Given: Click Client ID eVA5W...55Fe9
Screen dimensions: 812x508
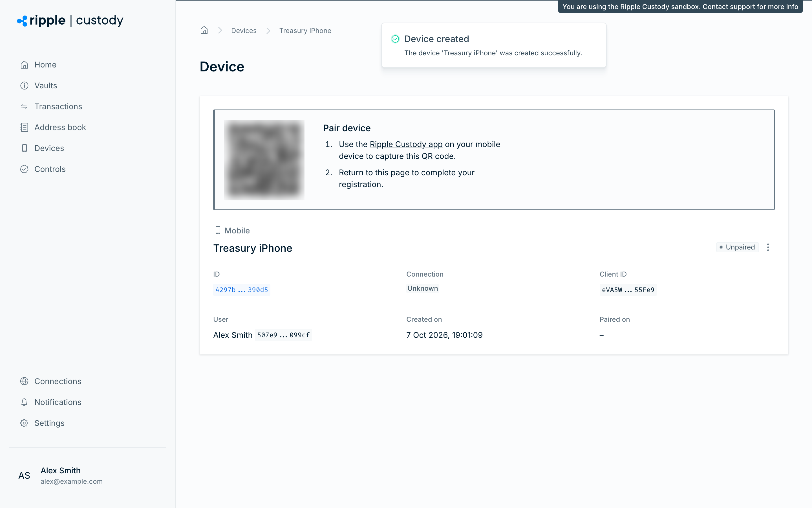Looking at the screenshot, I should pos(628,290).
